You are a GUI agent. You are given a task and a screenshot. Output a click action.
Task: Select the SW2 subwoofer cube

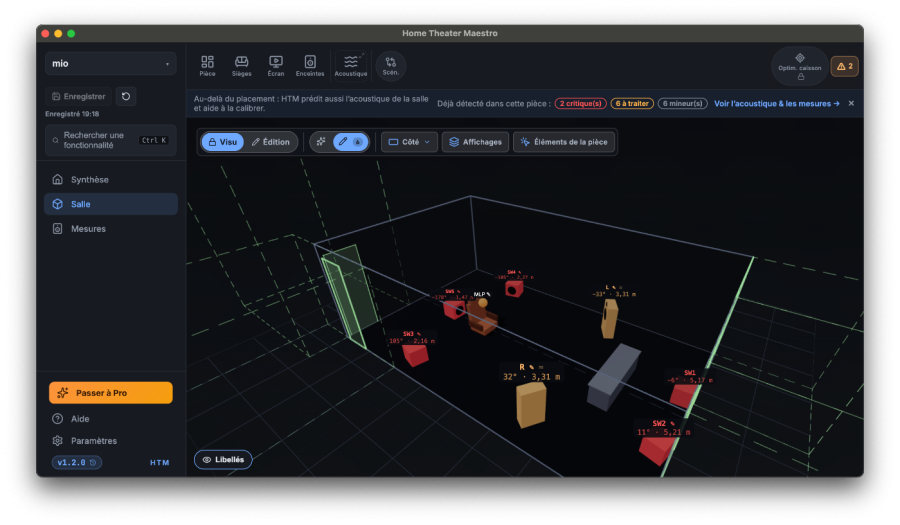pyautogui.click(x=656, y=449)
